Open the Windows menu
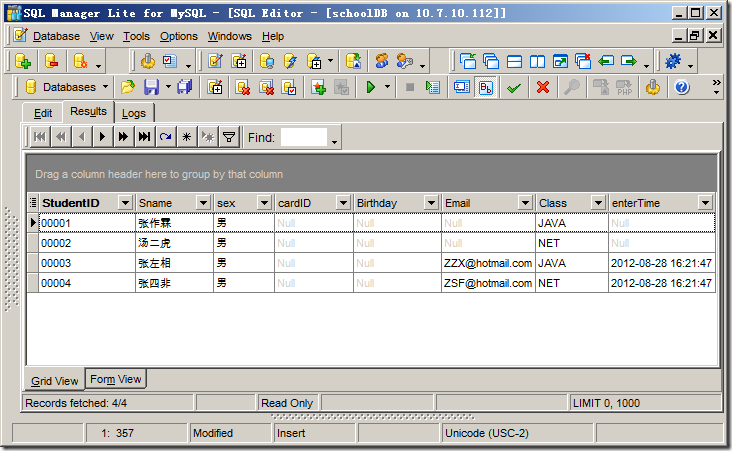Image resolution: width=732 pixels, height=451 pixels. pos(230,36)
